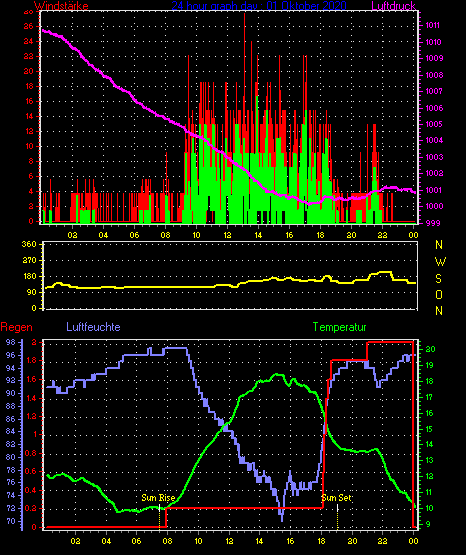The width and height of the screenshot is (466, 555).
Task: Click temperature axis value 17
Action: (429, 397)
